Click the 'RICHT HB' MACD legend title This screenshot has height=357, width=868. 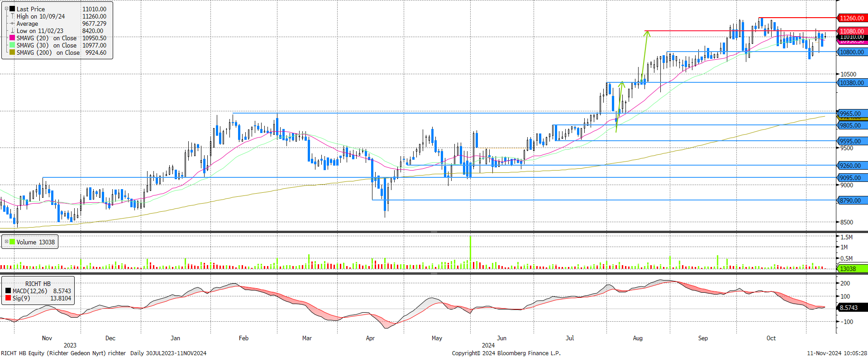point(38,284)
